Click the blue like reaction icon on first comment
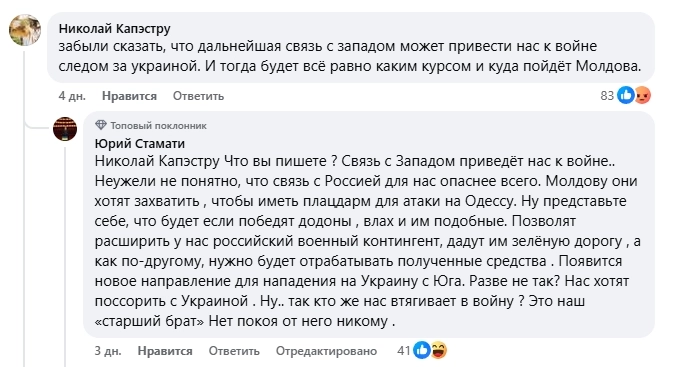This screenshot has height=367, width=683. coord(626,95)
